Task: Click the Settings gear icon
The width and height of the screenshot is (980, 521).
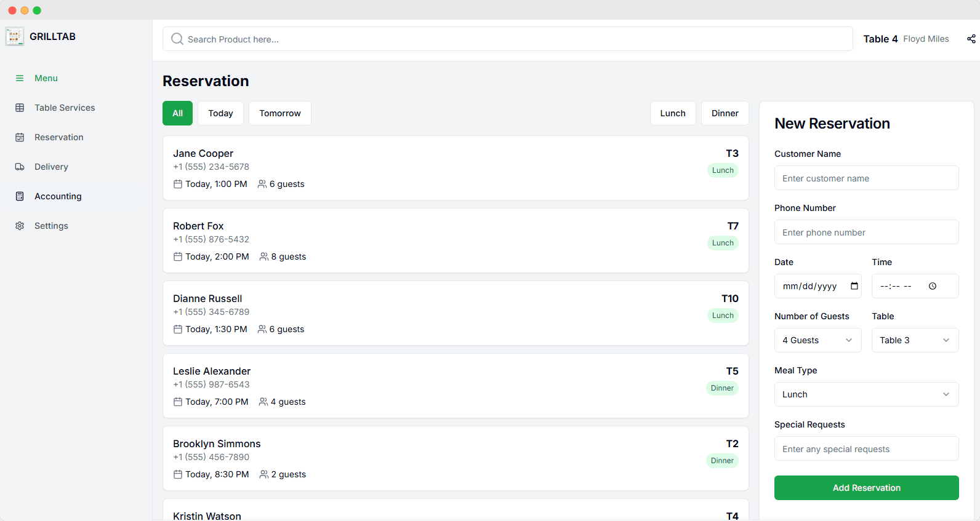Action: (20, 226)
